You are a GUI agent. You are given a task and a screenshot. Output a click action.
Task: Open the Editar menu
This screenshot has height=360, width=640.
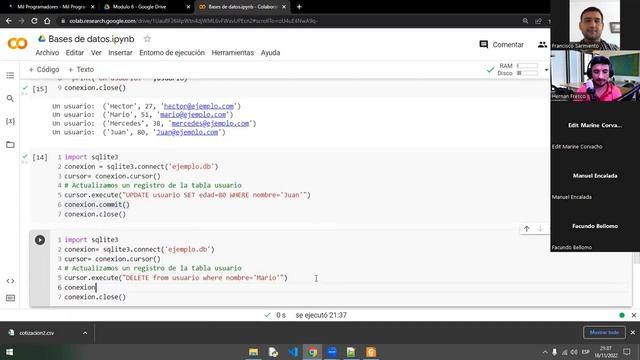[x=75, y=53]
